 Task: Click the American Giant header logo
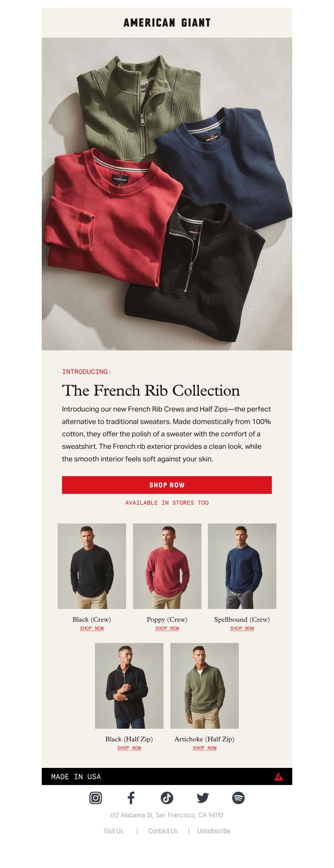point(167,23)
